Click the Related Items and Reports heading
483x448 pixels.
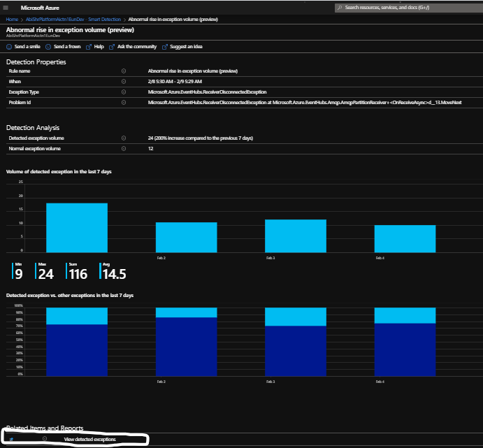pos(45,428)
